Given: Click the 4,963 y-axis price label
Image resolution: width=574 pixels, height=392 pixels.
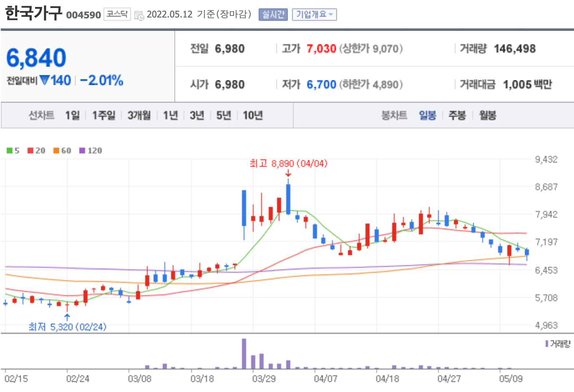Looking at the screenshot, I should point(546,325).
